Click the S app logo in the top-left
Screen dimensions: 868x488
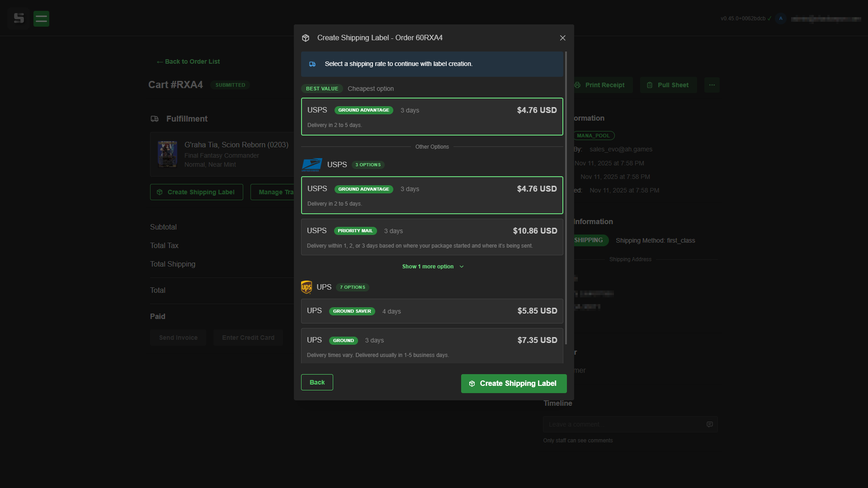pos(18,19)
